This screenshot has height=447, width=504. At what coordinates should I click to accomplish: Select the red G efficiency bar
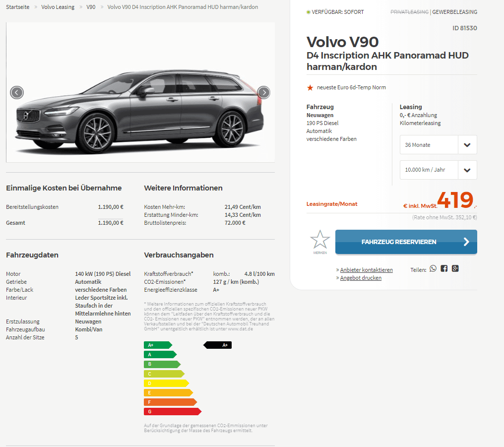tap(173, 411)
